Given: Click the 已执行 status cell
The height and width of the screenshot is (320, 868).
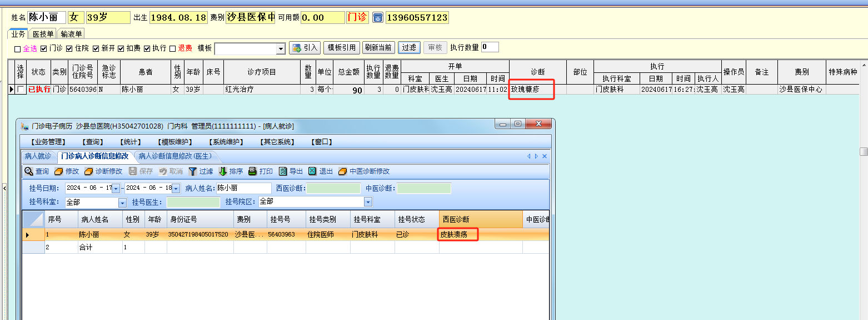Looking at the screenshot, I should pos(39,89).
